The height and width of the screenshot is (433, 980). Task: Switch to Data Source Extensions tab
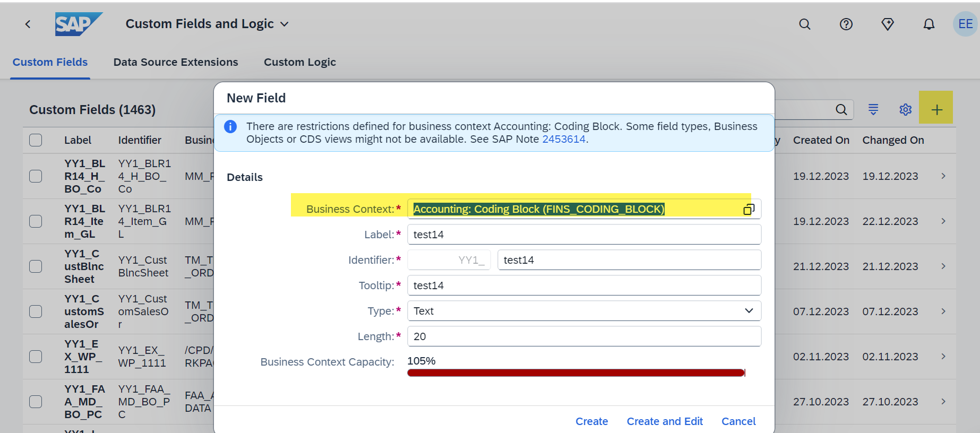(x=176, y=62)
